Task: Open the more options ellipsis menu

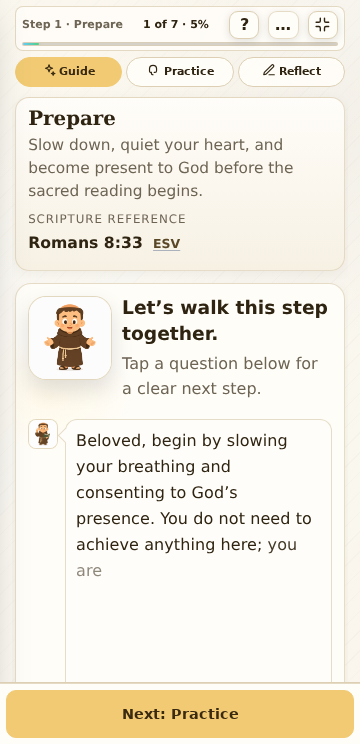Action: [283, 25]
